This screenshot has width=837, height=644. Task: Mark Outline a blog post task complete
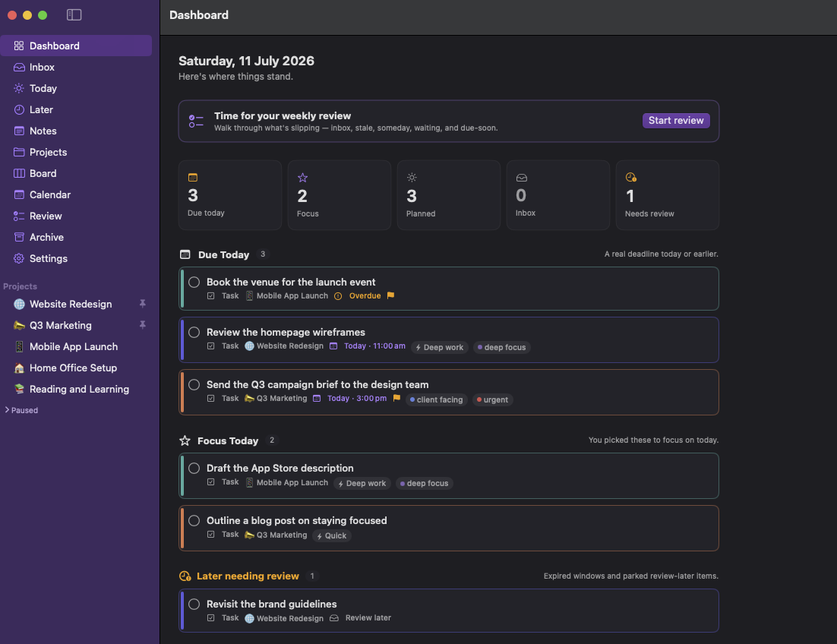194,521
